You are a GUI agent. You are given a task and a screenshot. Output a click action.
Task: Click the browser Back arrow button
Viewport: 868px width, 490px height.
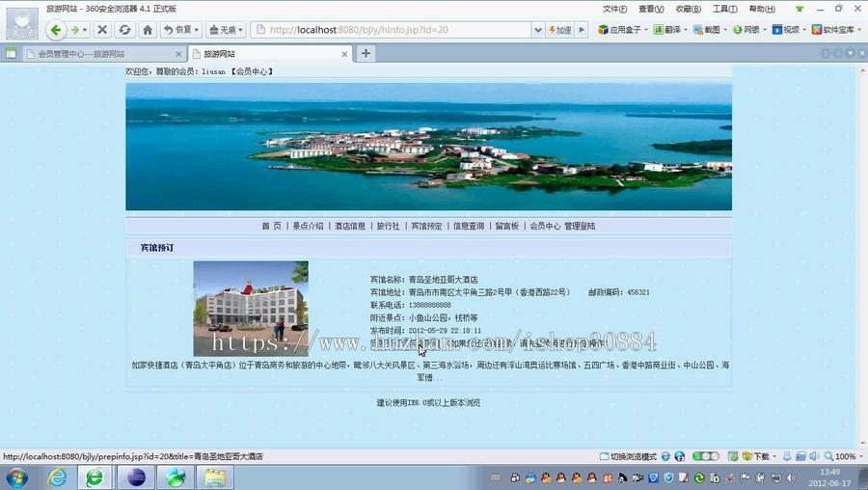tap(55, 30)
